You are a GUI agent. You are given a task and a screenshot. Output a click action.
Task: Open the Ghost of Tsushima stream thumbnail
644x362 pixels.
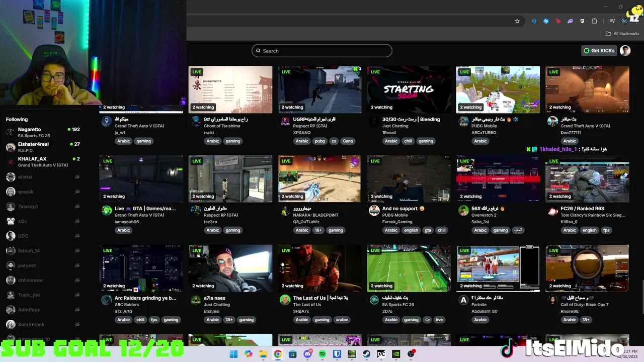point(230,89)
